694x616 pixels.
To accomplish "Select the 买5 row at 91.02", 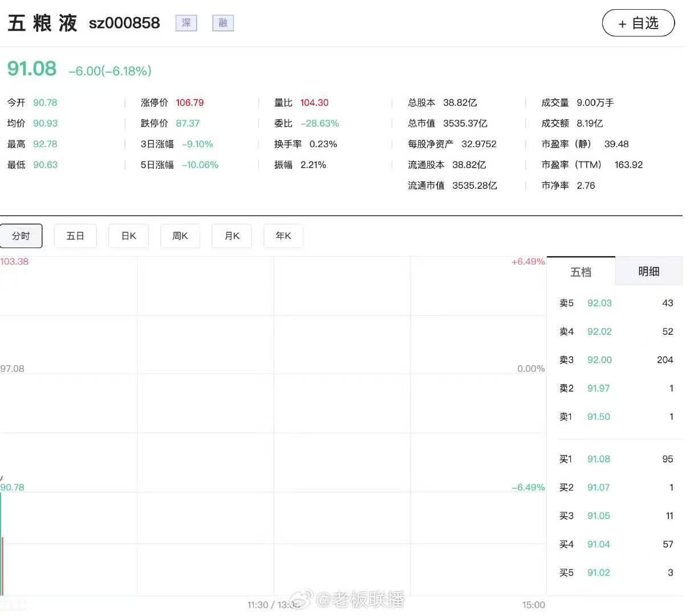I will (616, 573).
